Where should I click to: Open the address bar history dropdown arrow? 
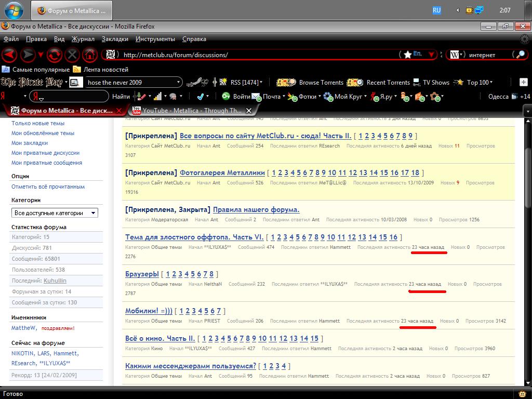point(431,55)
